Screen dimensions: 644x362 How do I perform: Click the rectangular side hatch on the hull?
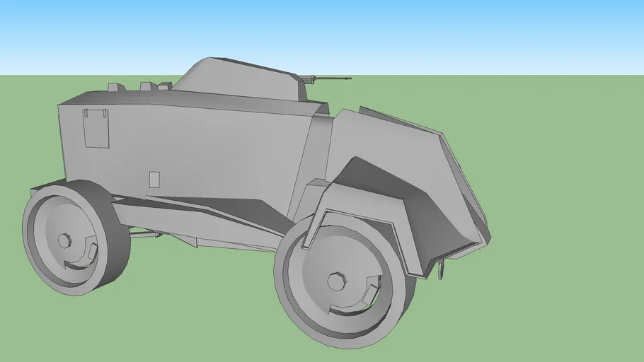coord(96,128)
